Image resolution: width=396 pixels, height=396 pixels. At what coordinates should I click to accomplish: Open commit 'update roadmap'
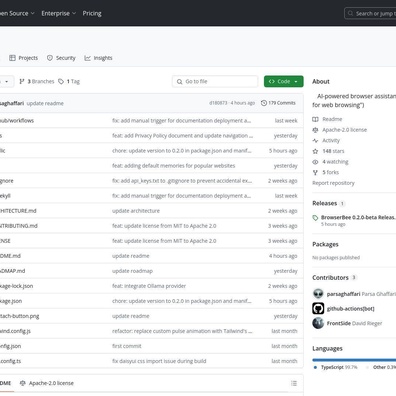[132, 271]
